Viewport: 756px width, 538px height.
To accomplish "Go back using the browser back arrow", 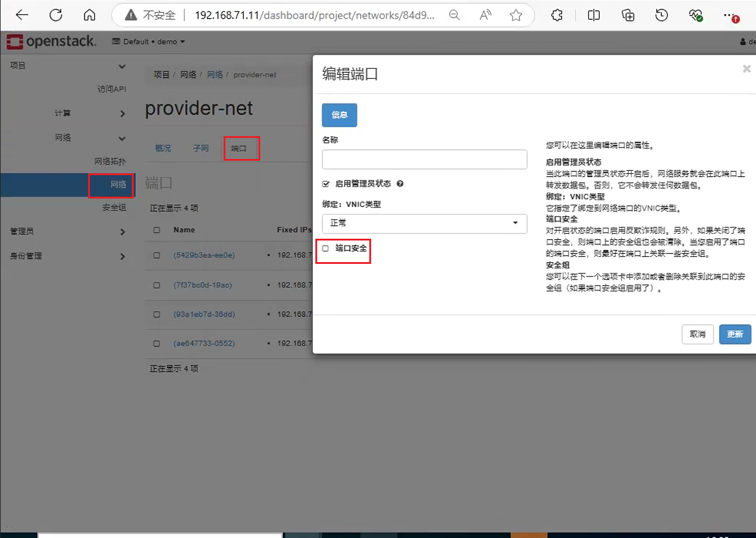I will coord(22,15).
